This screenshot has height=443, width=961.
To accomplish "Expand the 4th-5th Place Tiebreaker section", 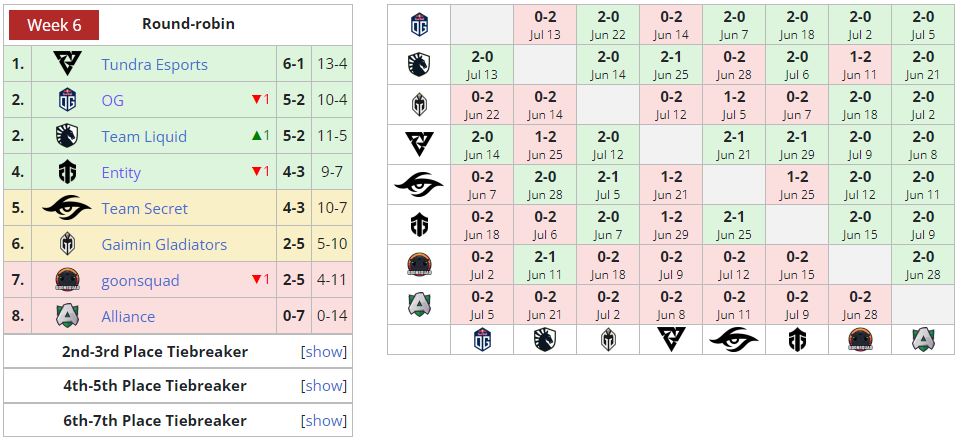I will pyautogui.click(x=324, y=386).
